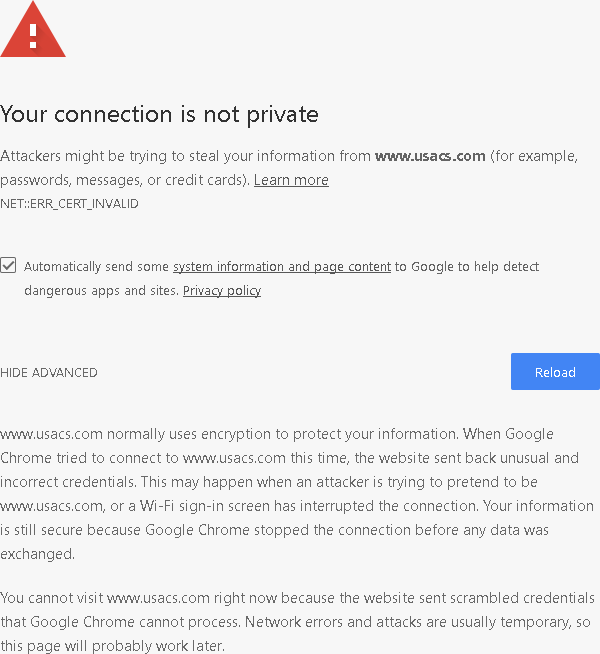Open the Learn more link

[x=291, y=180]
